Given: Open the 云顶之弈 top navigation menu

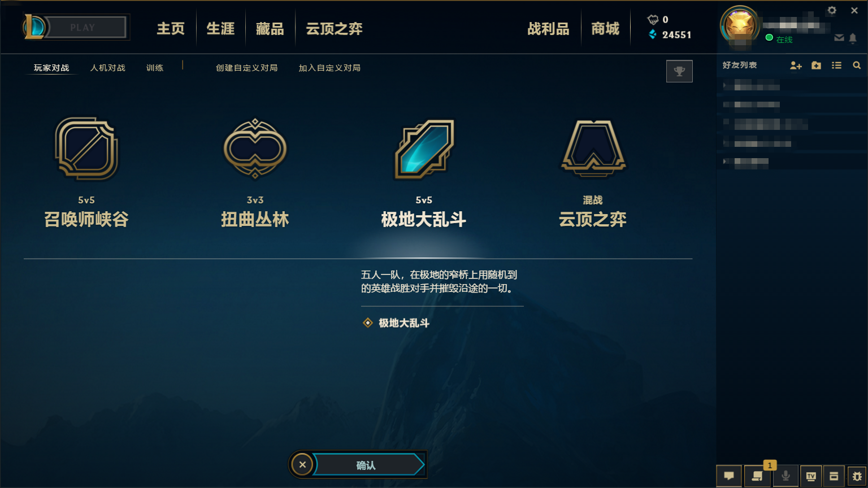Looking at the screenshot, I should [x=334, y=29].
